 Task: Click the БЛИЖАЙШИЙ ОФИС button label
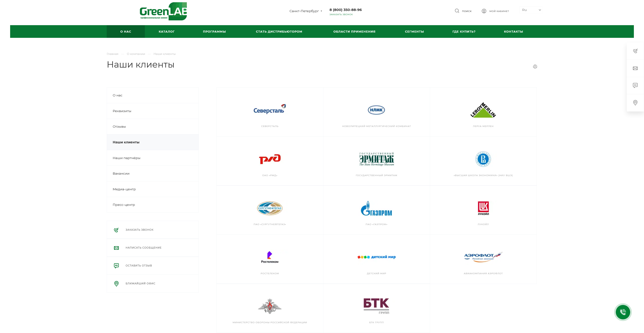point(140,284)
